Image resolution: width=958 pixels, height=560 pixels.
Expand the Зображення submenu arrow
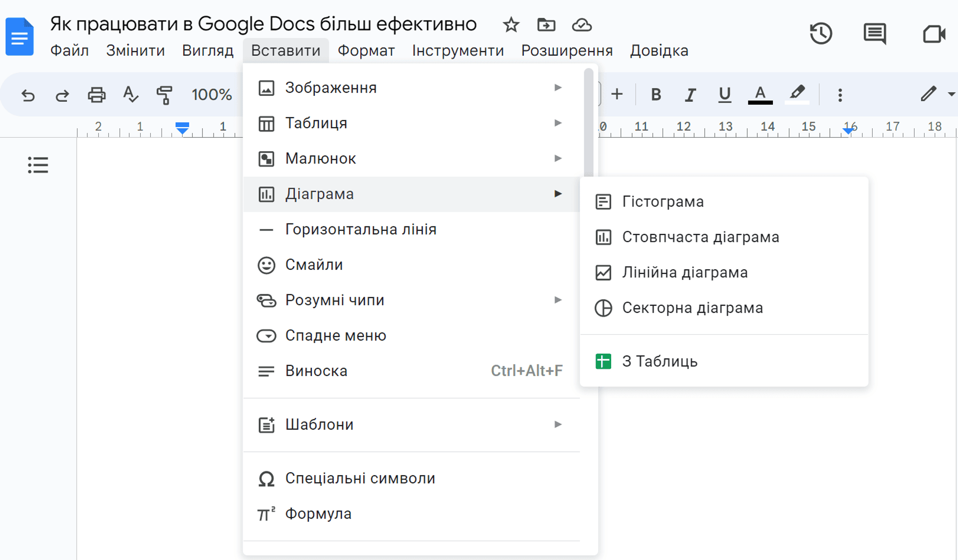click(558, 88)
